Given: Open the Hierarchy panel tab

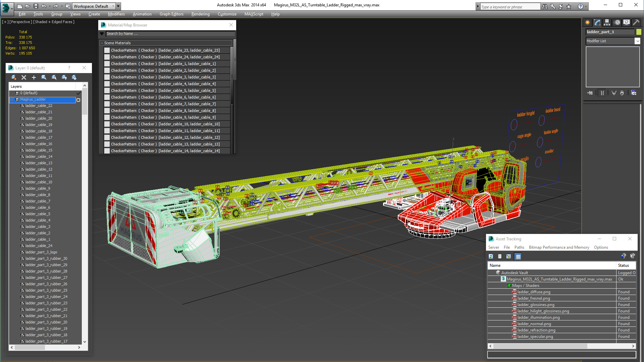Looking at the screenshot, I should pyautogui.click(x=607, y=22).
